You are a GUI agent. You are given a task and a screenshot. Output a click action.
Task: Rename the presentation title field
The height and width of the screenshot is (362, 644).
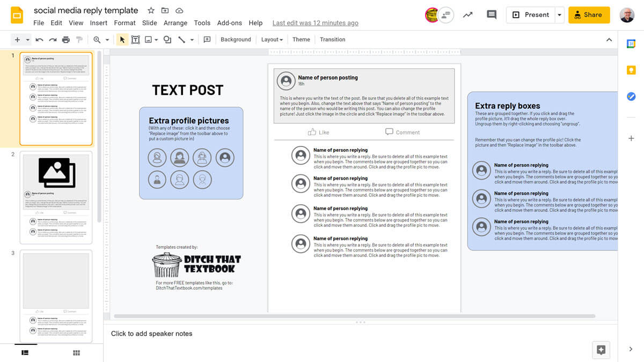(86, 11)
